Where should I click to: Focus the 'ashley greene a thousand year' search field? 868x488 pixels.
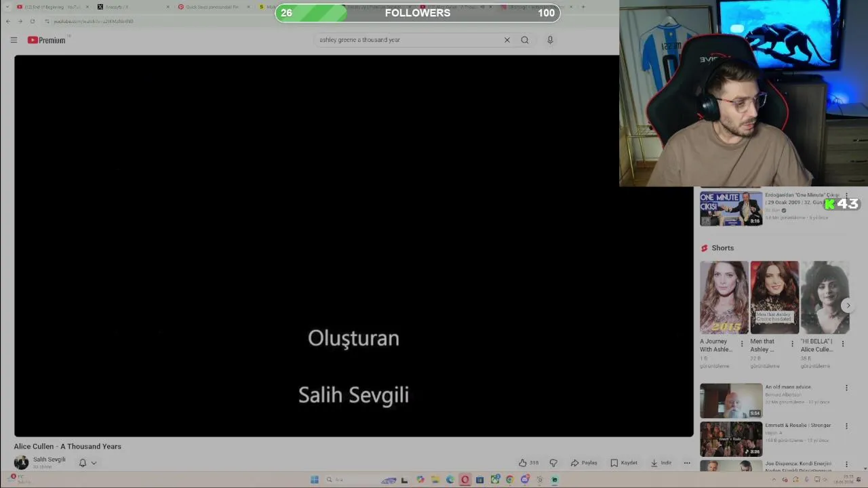(x=407, y=40)
